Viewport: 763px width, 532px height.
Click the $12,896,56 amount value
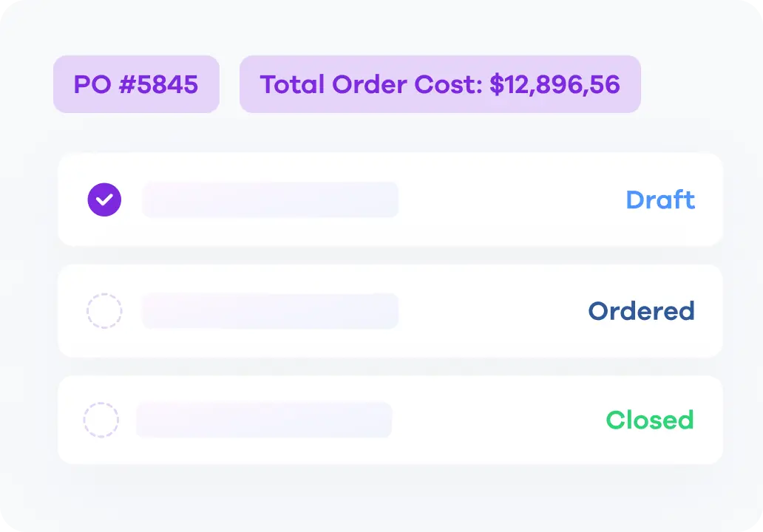point(555,85)
